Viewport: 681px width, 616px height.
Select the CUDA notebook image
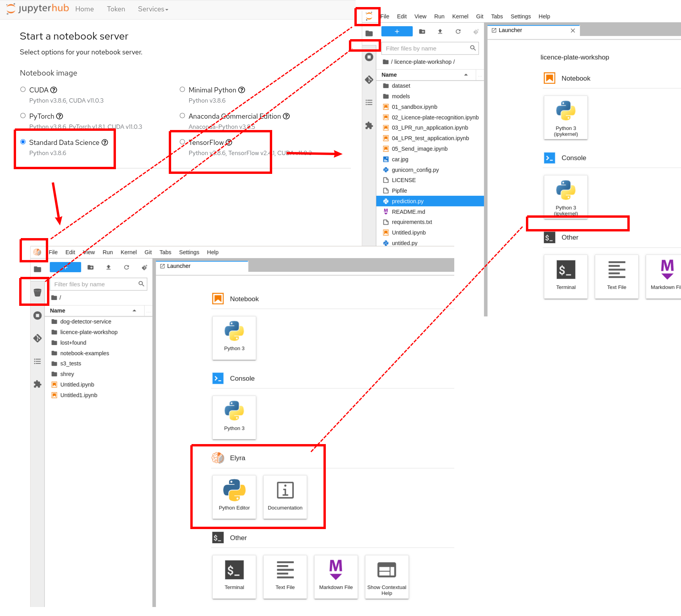click(x=23, y=90)
